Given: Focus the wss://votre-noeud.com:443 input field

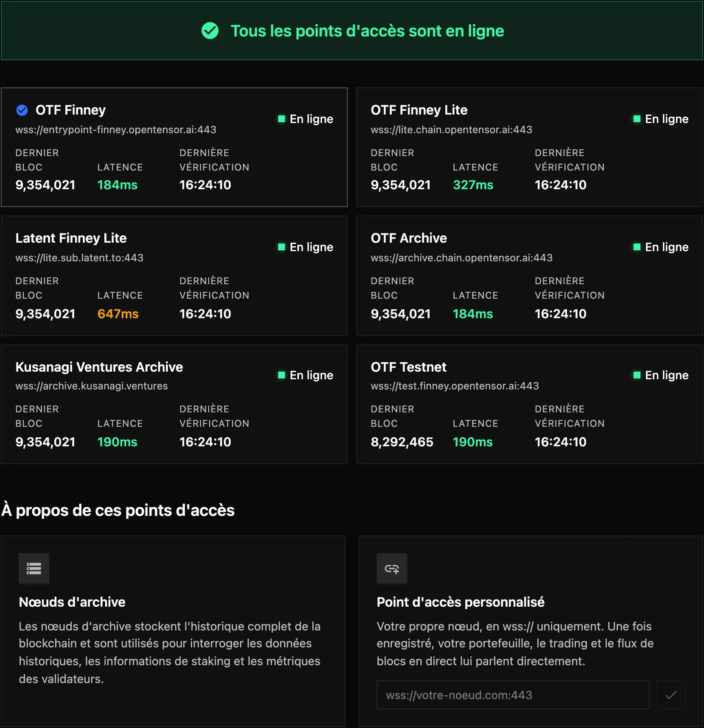Looking at the screenshot, I should (513, 695).
